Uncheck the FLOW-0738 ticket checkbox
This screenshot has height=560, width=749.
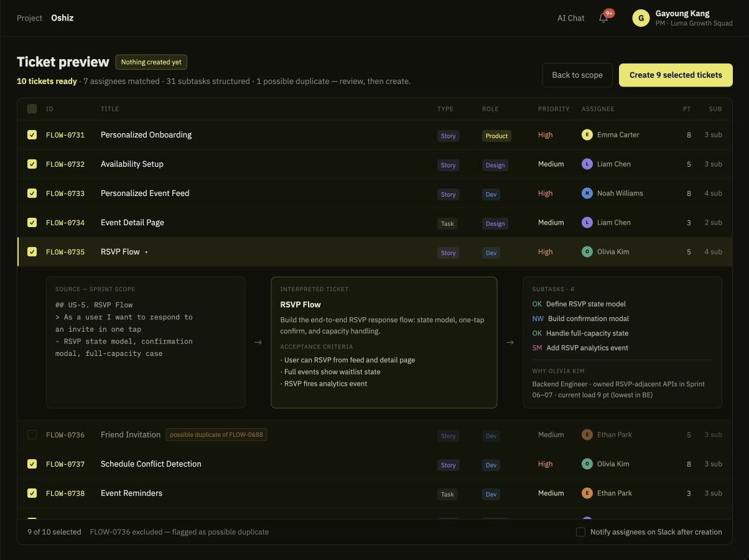pos(32,493)
